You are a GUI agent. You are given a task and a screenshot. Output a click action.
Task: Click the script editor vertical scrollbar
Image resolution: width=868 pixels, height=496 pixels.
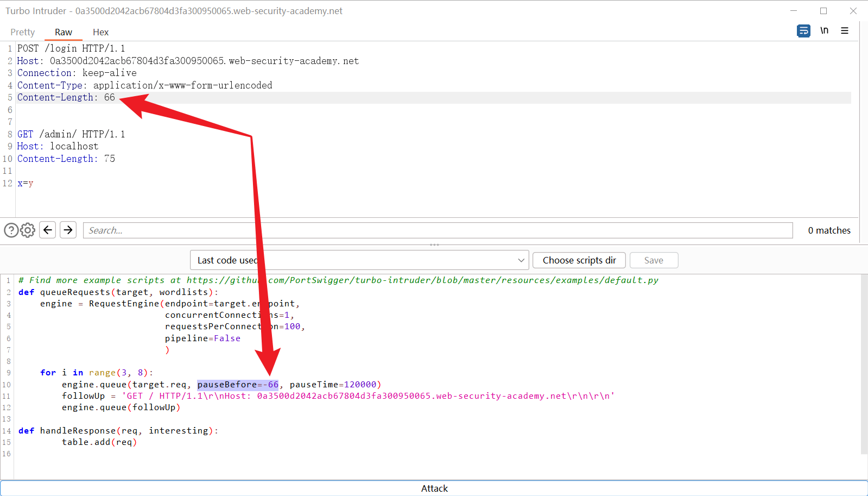pyautogui.click(x=864, y=364)
